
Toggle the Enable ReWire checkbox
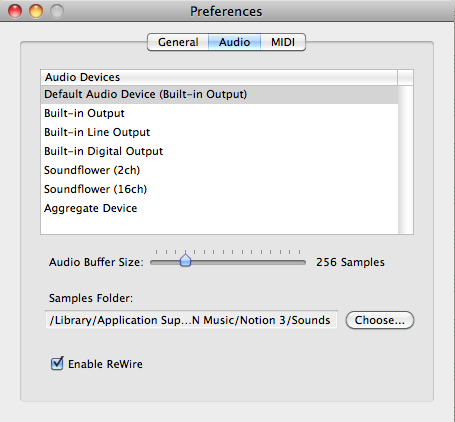(x=57, y=363)
